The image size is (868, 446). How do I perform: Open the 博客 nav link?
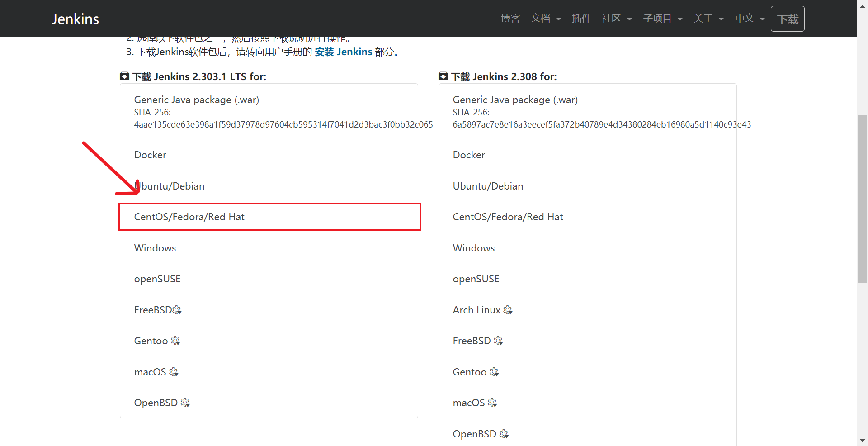(510, 19)
